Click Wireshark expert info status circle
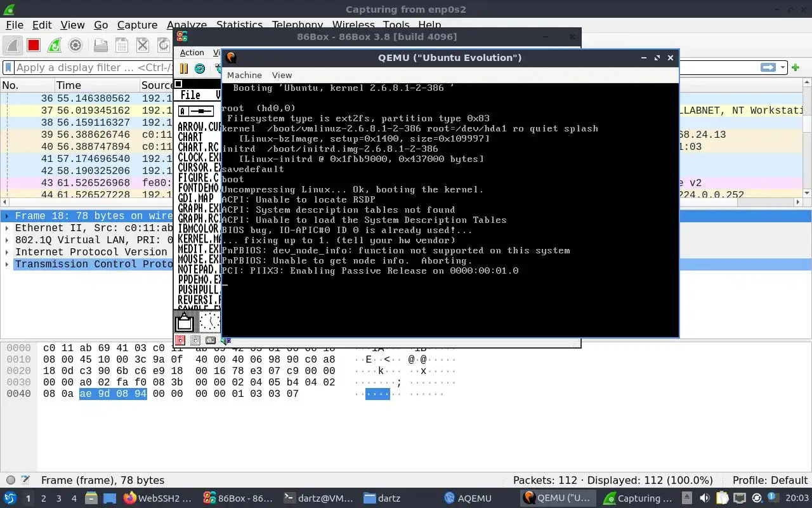The image size is (812, 508). coord(11,480)
